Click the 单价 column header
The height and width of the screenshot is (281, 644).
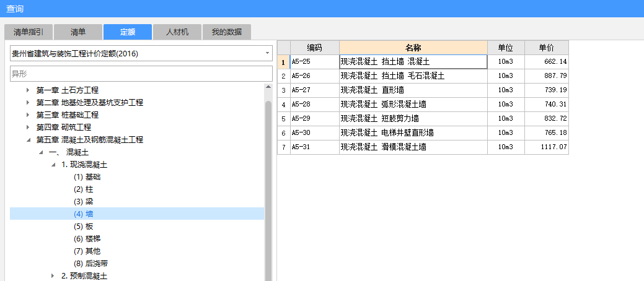click(x=546, y=48)
